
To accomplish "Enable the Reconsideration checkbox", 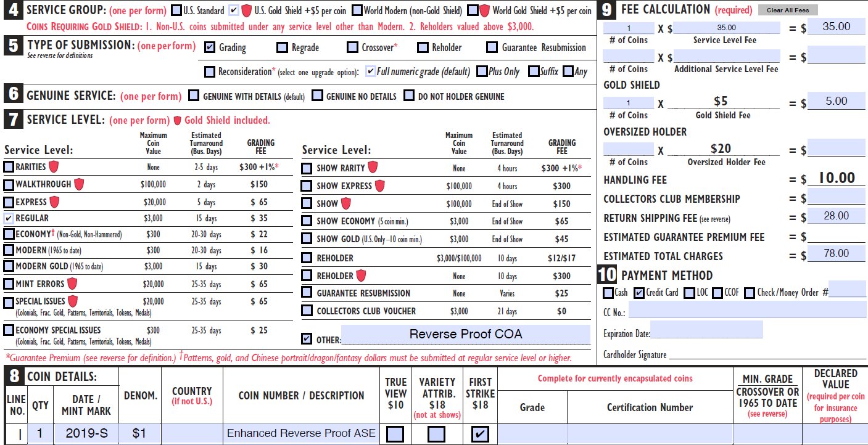I will (x=210, y=71).
